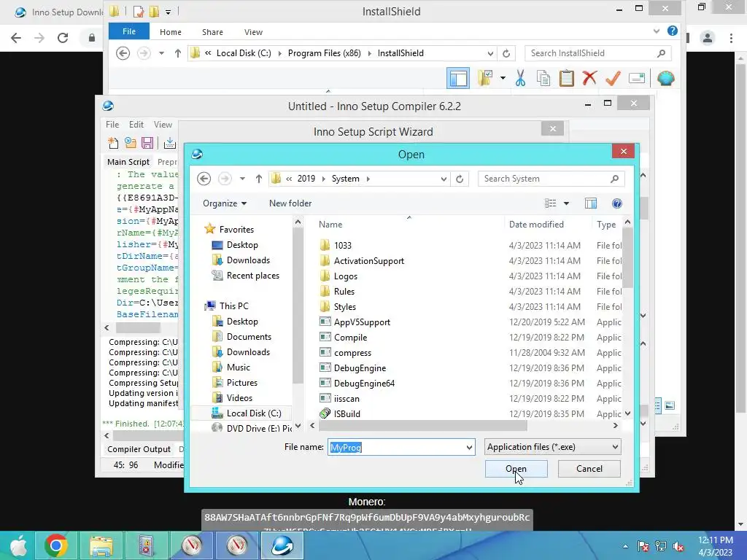Open Share tab in InstallShield explorer window
This screenshot has width=747, height=560.
coord(212,32)
